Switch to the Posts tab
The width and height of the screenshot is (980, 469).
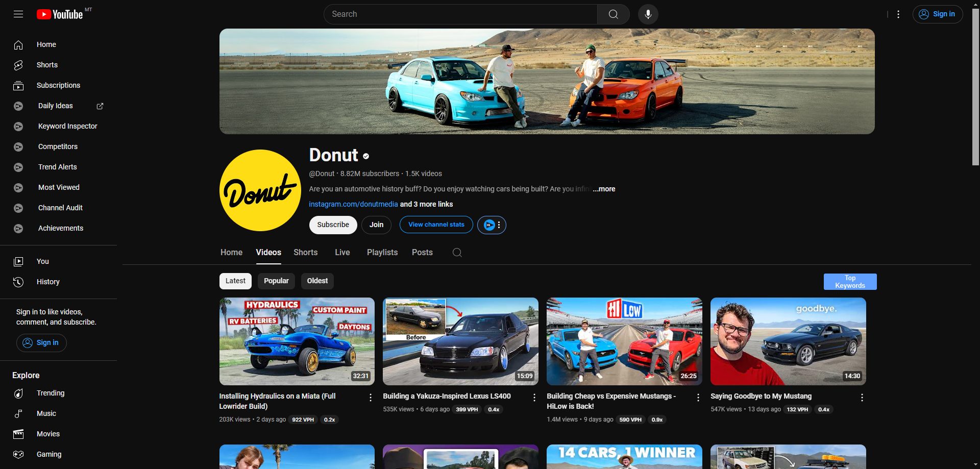pos(422,253)
